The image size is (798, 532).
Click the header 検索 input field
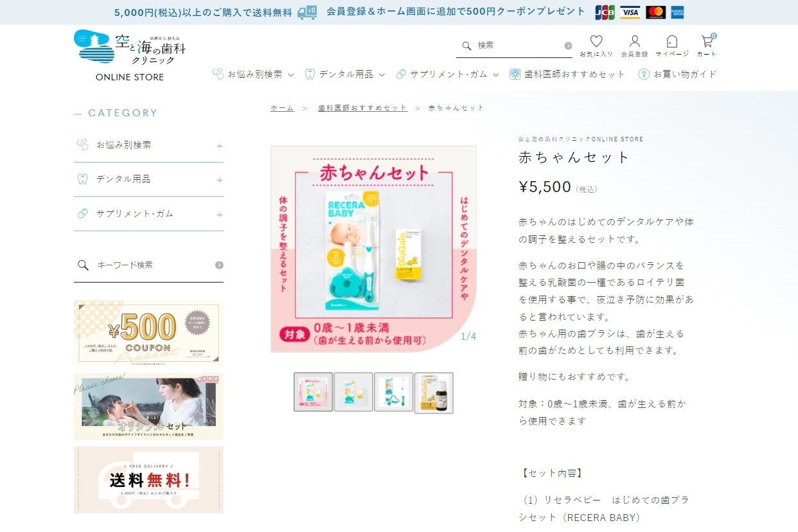(519, 46)
